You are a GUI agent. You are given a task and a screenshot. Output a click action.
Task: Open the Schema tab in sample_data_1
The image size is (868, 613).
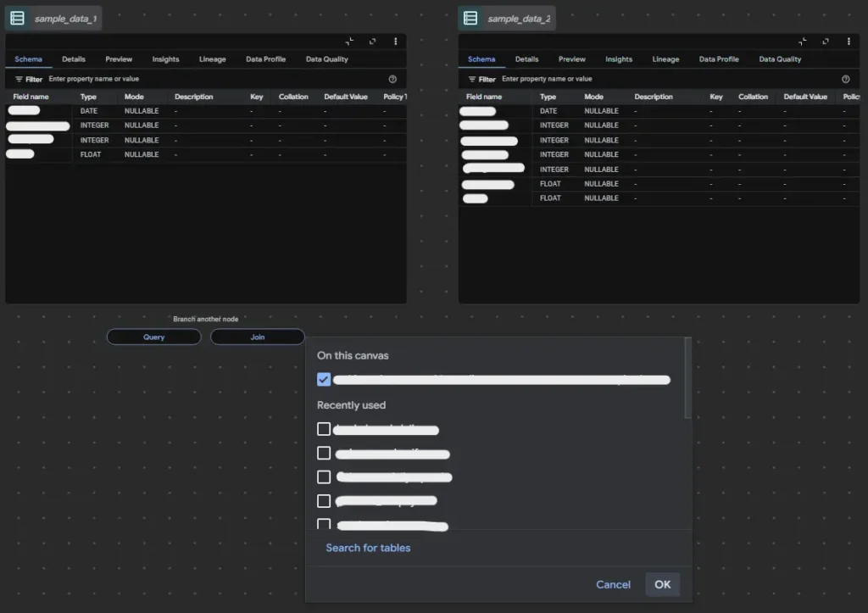[28, 59]
